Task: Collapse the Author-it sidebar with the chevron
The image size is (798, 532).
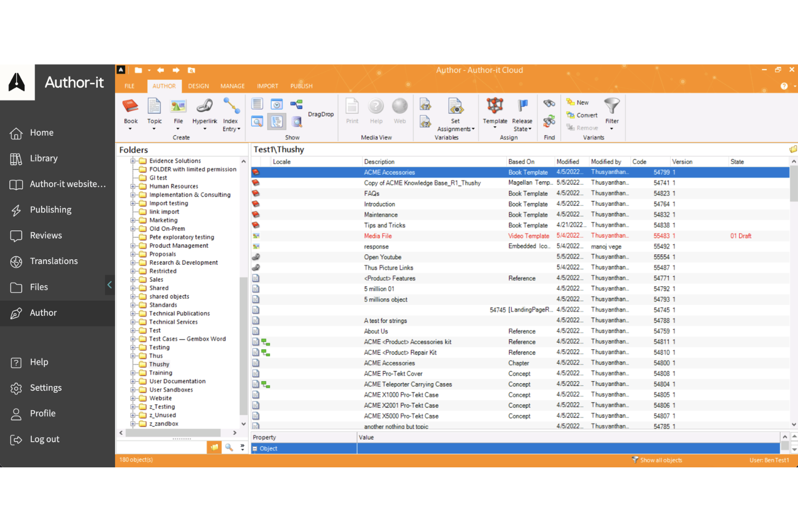Action: [109, 285]
